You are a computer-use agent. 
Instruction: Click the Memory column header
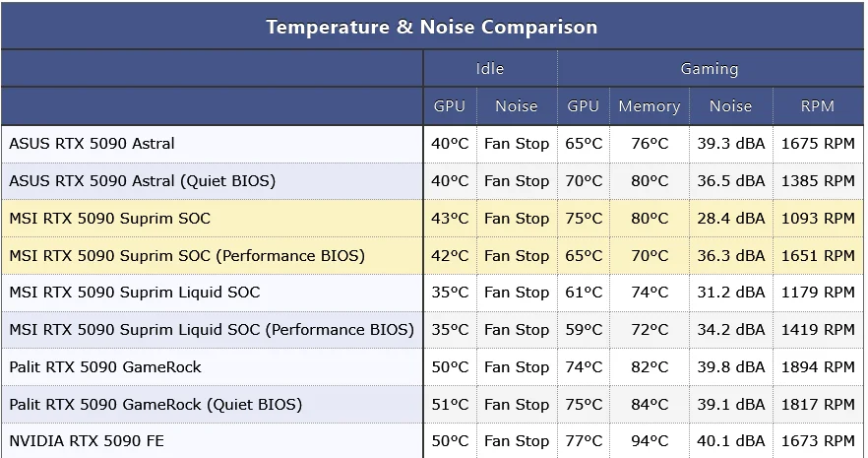coord(649,106)
